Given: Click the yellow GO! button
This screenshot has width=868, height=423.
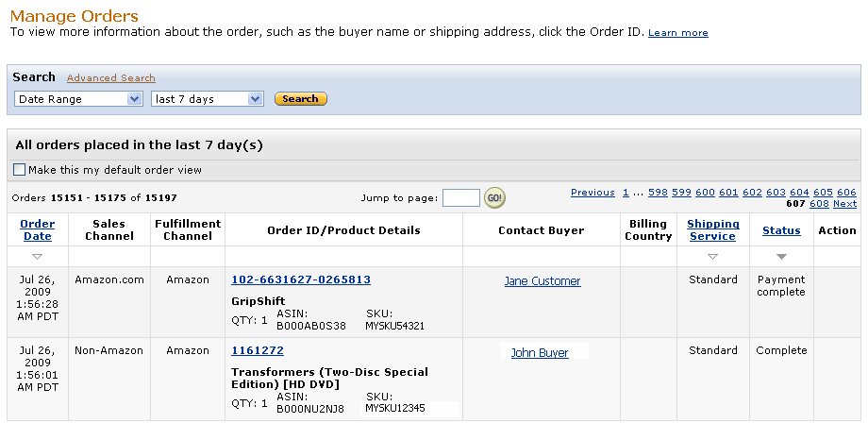Looking at the screenshot, I should [494, 197].
